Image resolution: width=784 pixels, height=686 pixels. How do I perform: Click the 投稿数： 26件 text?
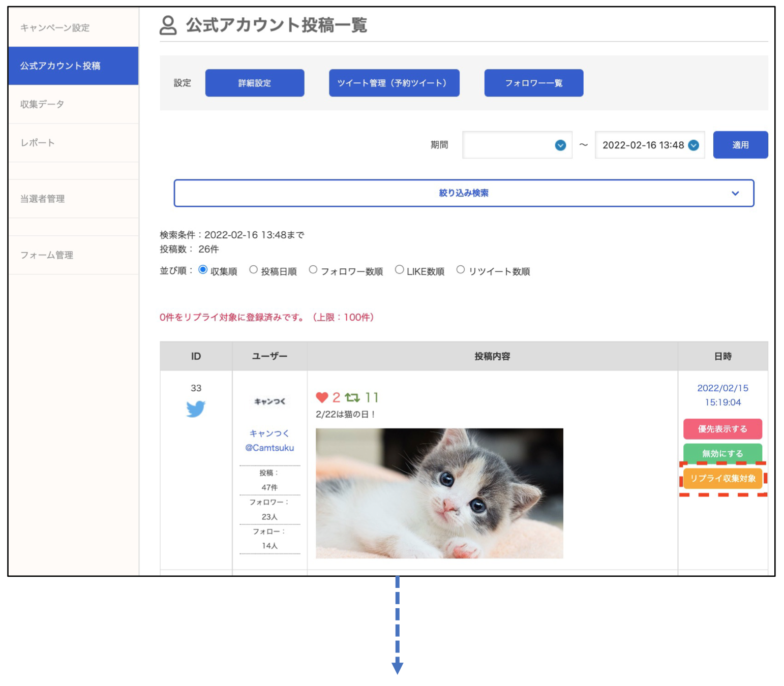(x=189, y=249)
